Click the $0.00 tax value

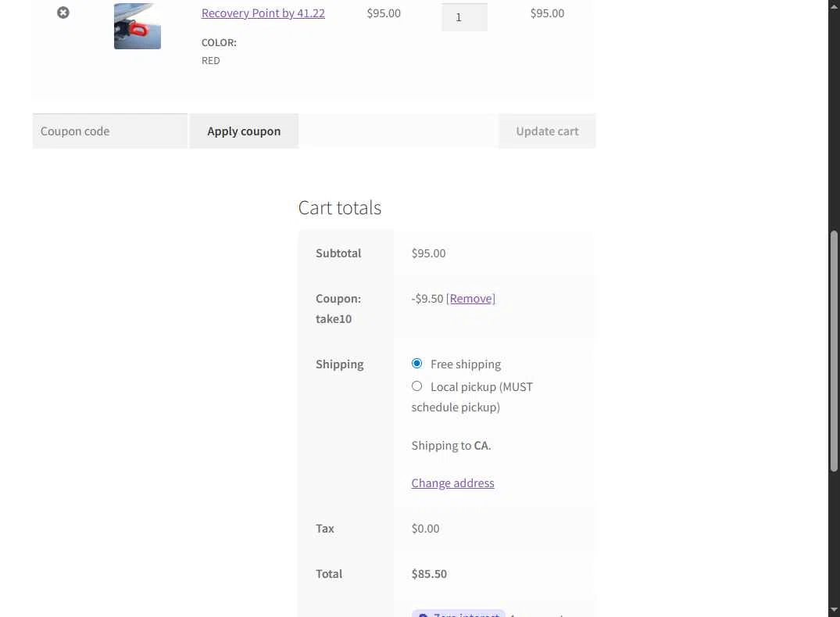[x=425, y=529]
